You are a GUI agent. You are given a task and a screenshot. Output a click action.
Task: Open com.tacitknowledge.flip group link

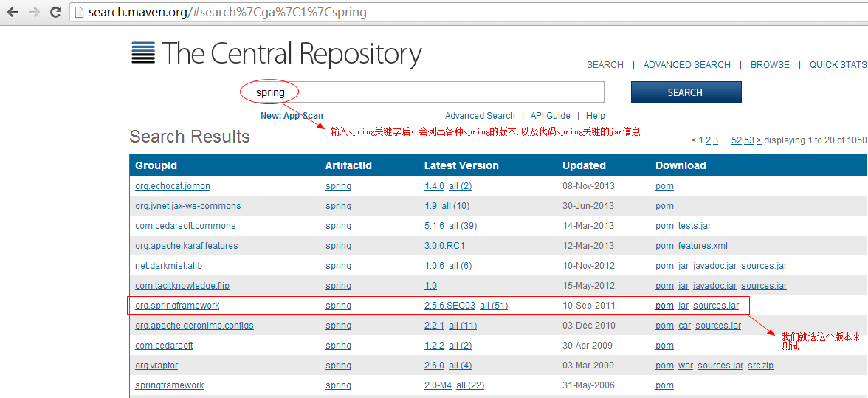click(x=182, y=286)
